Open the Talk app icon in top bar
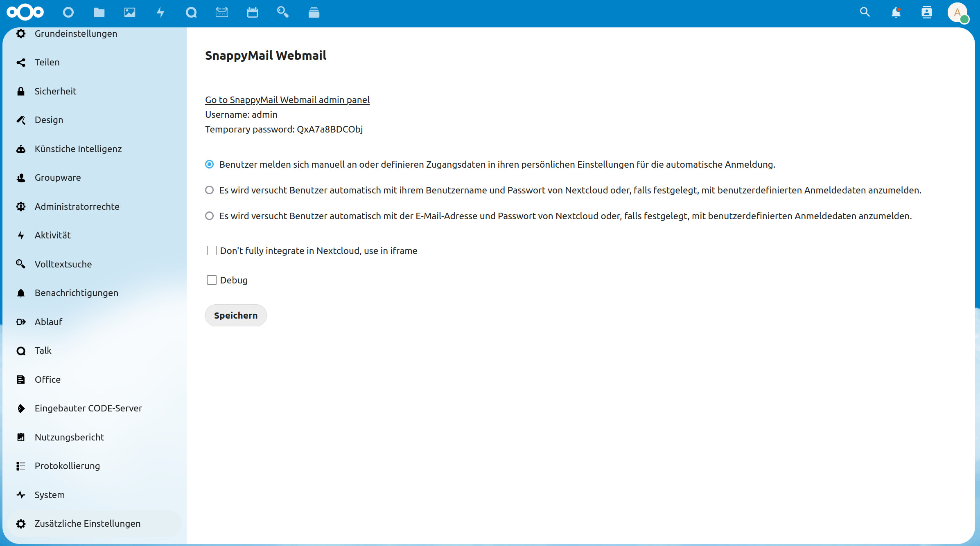 click(191, 12)
